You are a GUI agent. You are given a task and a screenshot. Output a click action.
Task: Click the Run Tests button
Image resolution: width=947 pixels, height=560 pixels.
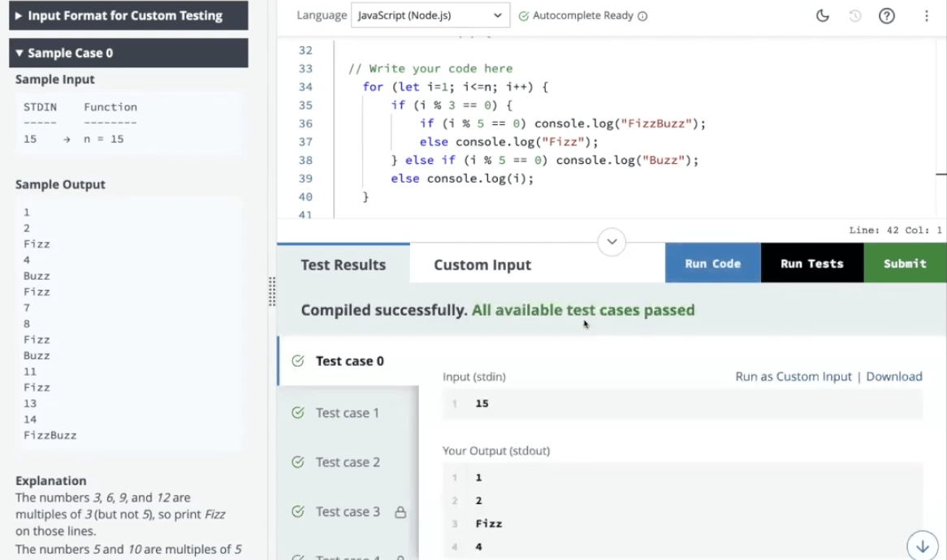tap(811, 263)
